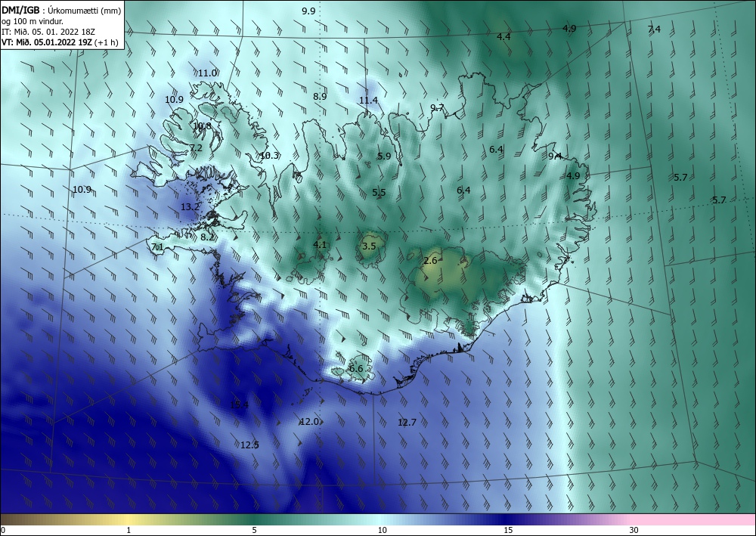The width and height of the screenshot is (756, 536).
Task: Click the color scale label 0
Action: click(x=3, y=531)
